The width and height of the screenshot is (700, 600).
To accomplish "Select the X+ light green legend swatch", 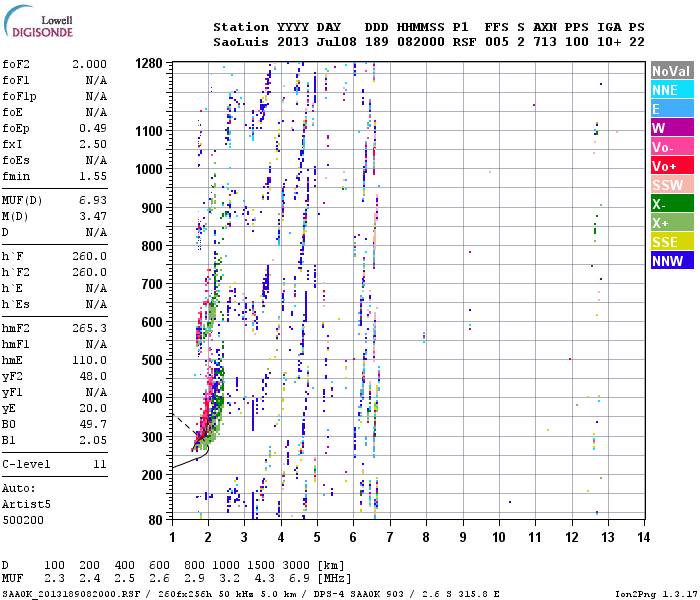I will [x=672, y=223].
